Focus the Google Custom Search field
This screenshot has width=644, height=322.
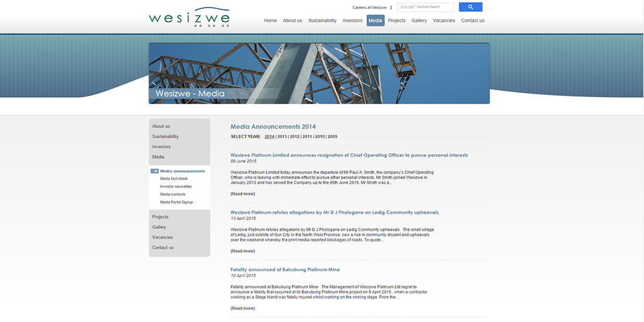pyautogui.click(x=426, y=7)
